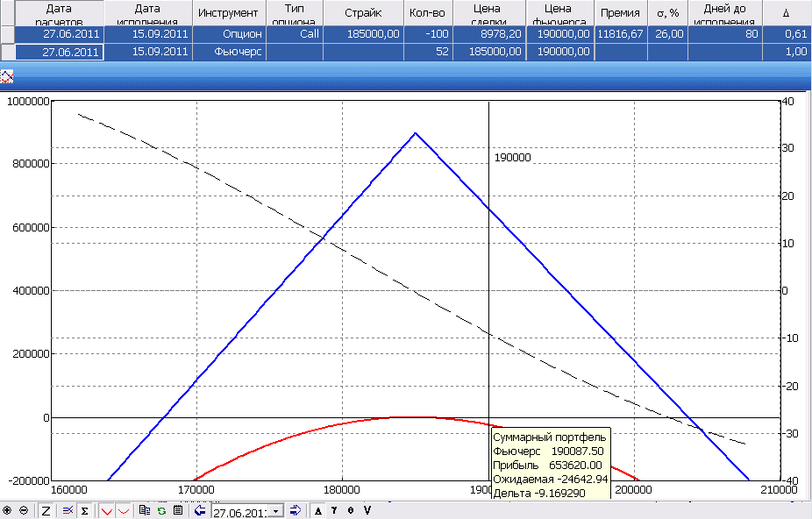Open the date dropdown showing 27.06.2011
The image size is (812, 519).
click(277, 510)
